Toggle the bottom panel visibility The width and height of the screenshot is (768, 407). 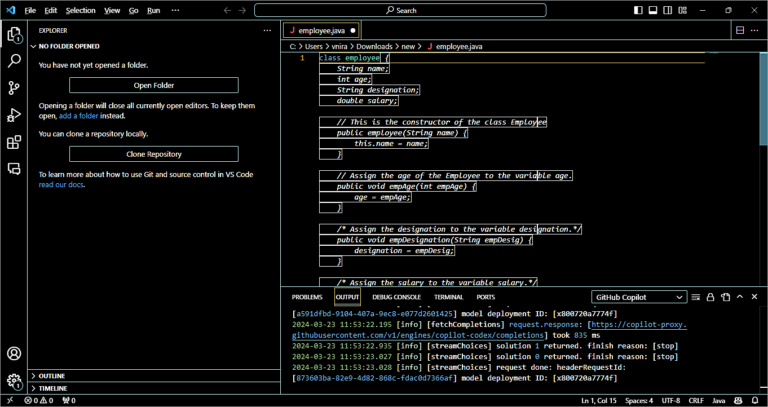pos(653,10)
